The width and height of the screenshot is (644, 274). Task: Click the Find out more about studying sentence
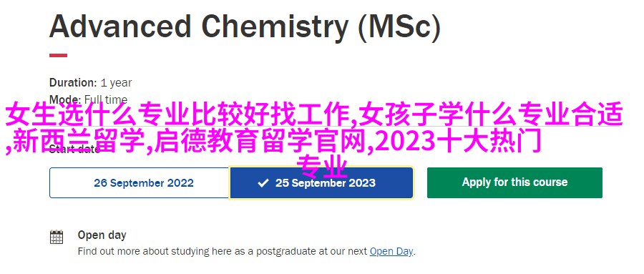coord(246,251)
